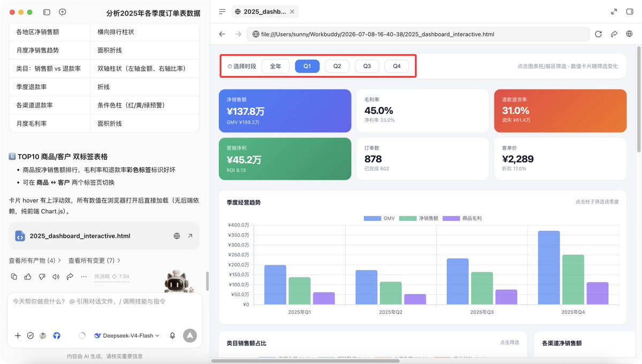The image size is (642, 364).
Task: Select the Q1 time period filter
Action: 307,66
